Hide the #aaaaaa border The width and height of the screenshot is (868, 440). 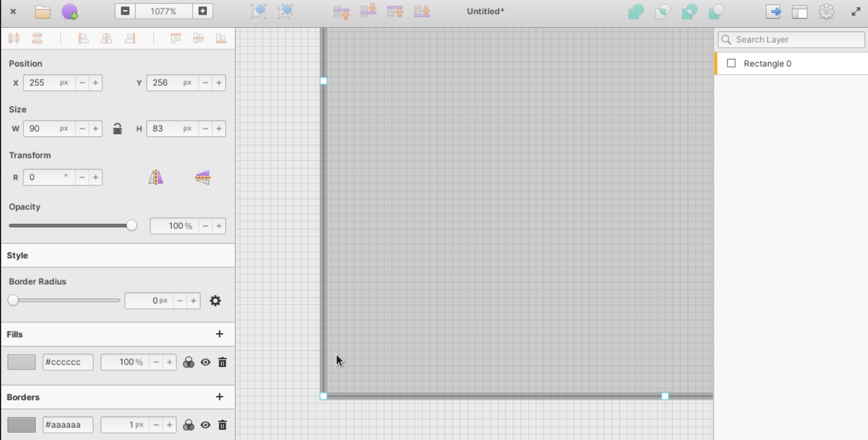coord(205,425)
